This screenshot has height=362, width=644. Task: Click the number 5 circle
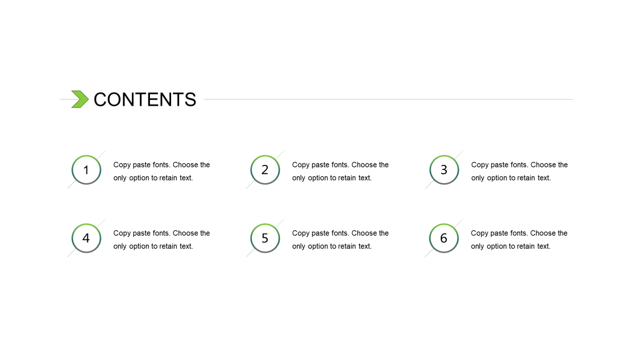point(265,238)
